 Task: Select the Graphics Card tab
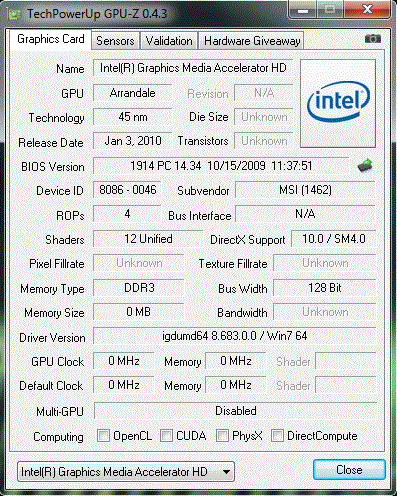(50, 39)
